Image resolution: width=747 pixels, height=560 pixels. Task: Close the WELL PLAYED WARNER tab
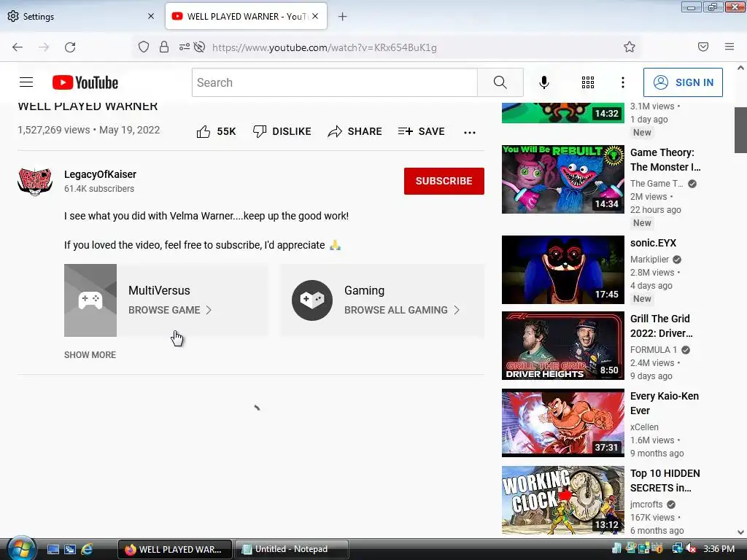coord(315,16)
